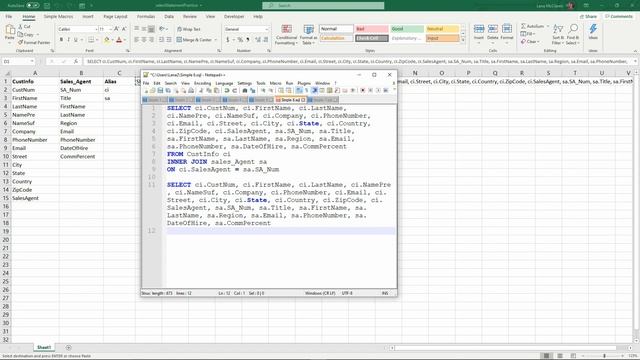The height and width of the screenshot is (360, 640).
Task: Toggle underline formatting in Excel
Action: click(x=75, y=40)
